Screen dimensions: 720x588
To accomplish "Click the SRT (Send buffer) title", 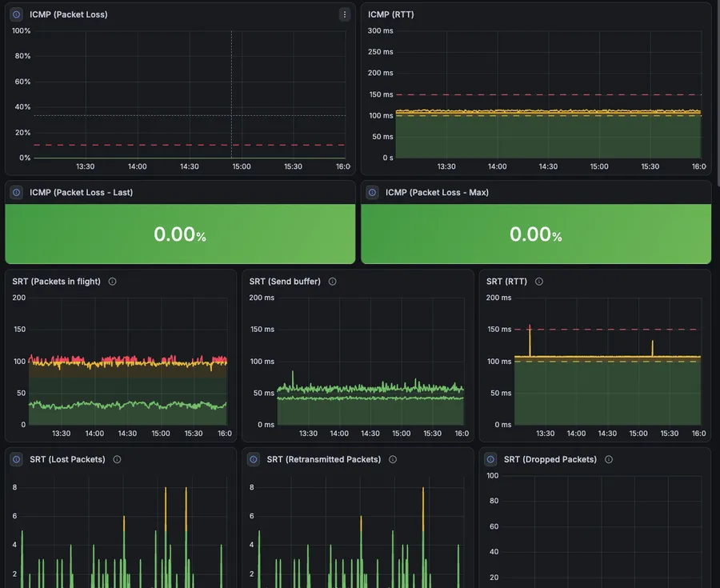I will point(285,282).
